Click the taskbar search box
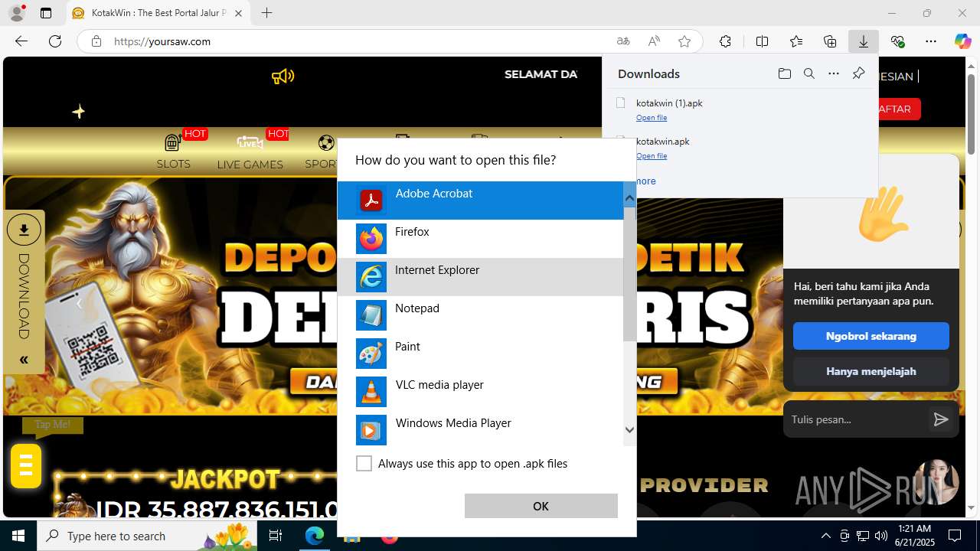The height and width of the screenshot is (551, 980). coord(146,536)
